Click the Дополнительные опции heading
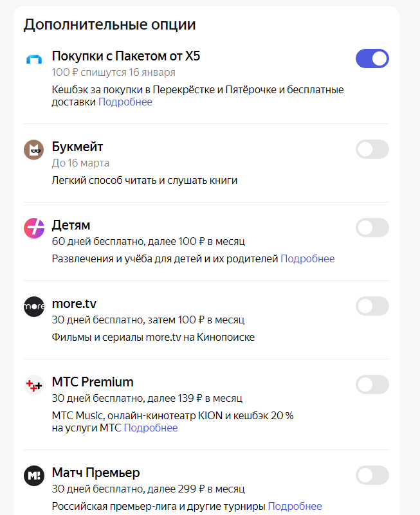This screenshot has height=515, width=420. [x=109, y=25]
